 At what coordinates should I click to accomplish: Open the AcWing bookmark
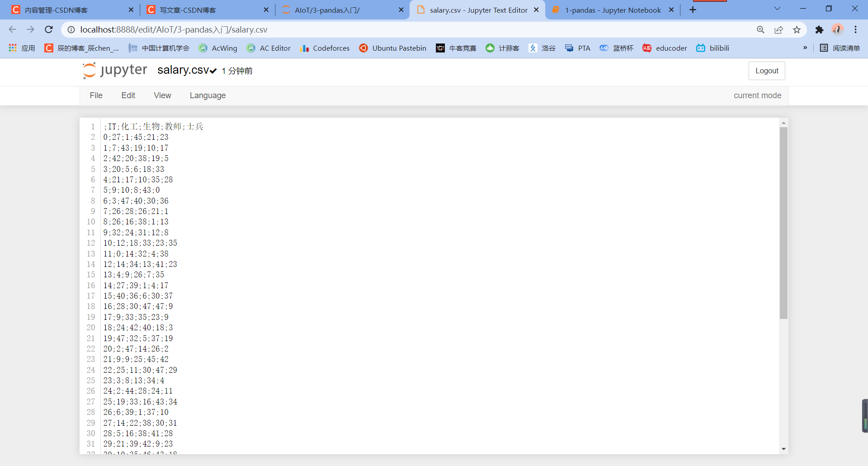pos(218,48)
